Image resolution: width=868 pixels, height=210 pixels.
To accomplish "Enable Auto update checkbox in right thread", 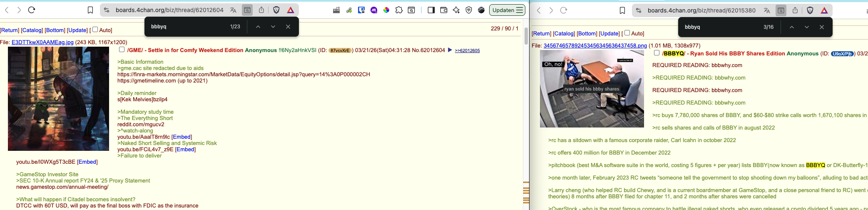I will point(627,33).
